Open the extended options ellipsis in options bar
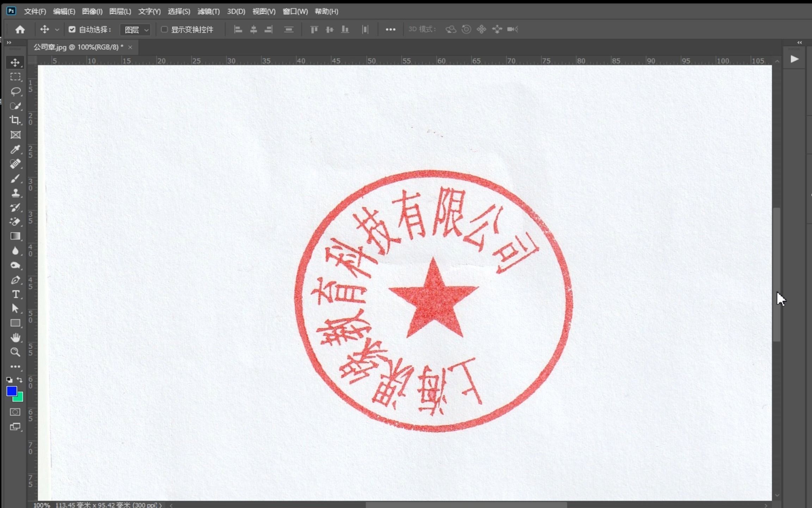This screenshot has height=508, width=812. coord(390,29)
